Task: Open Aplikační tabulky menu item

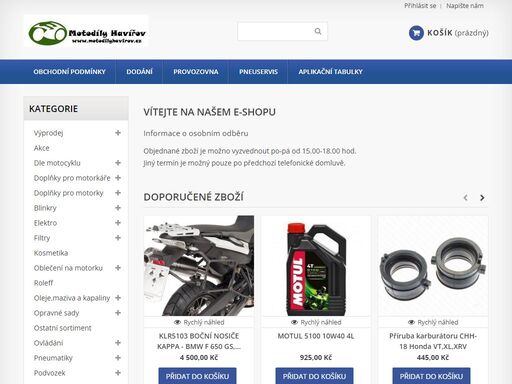Action: pyautogui.click(x=330, y=72)
